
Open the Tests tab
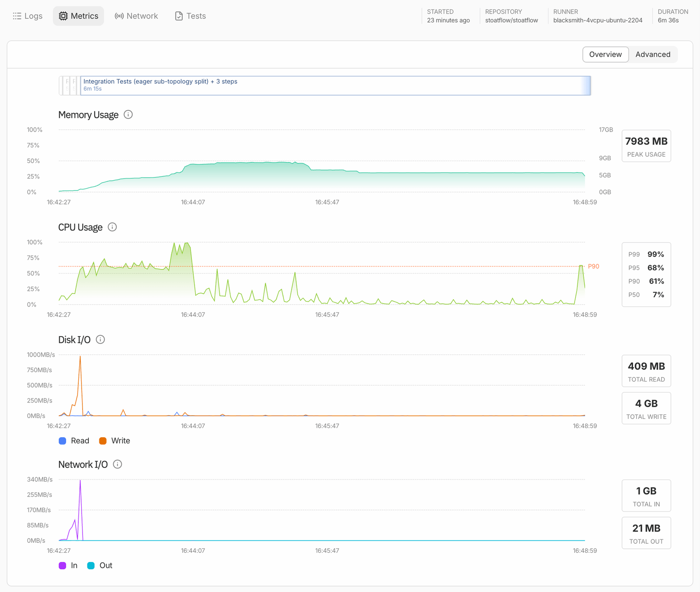pyautogui.click(x=190, y=16)
